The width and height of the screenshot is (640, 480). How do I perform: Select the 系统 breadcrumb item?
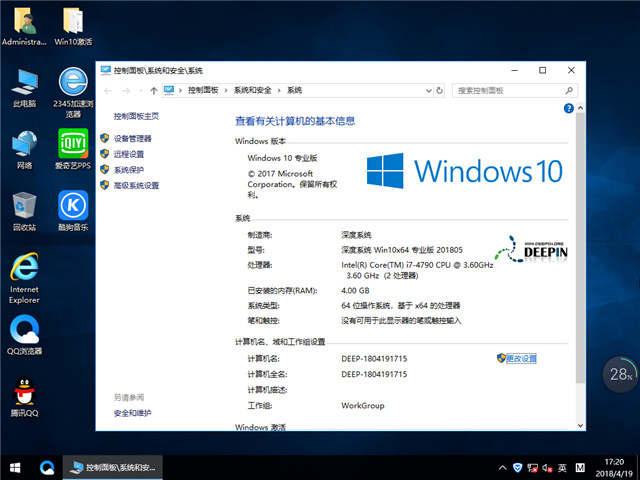click(x=294, y=90)
